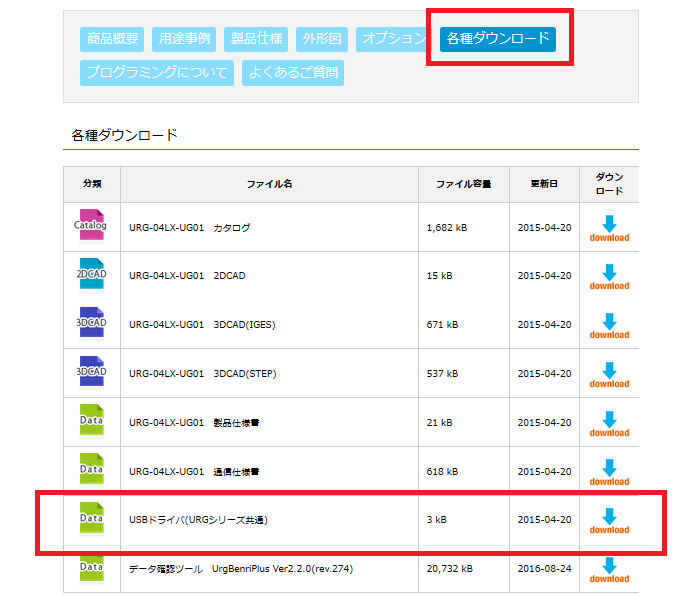Download the 2DCAD file
The image size is (700, 595).
click(609, 277)
